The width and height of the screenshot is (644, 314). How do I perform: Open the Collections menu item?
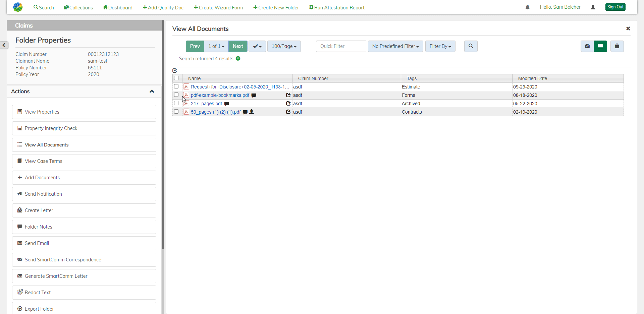pos(78,7)
